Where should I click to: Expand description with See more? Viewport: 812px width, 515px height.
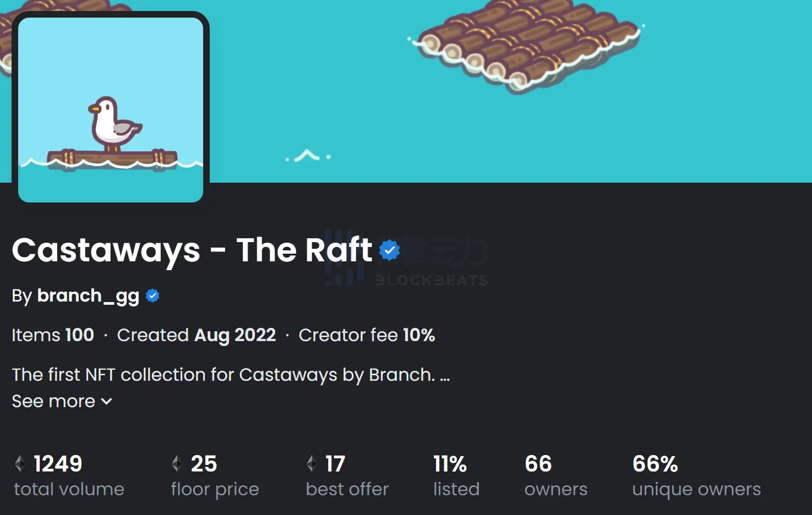[53, 402]
